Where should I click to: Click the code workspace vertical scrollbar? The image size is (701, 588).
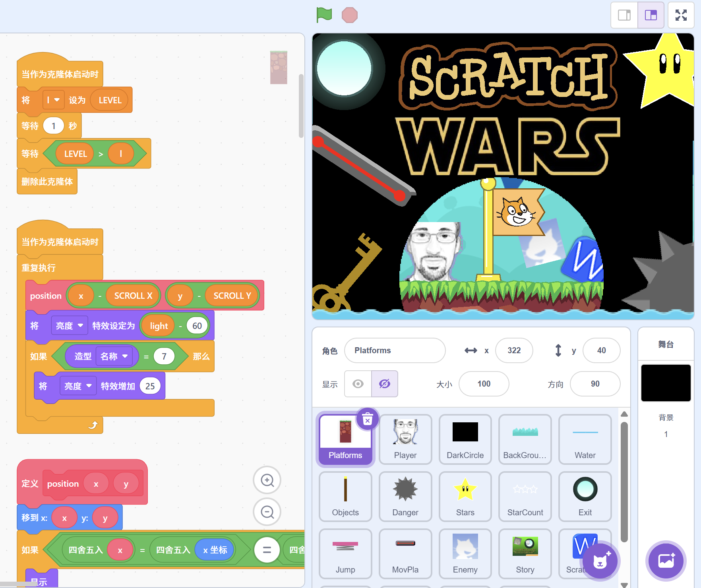[301, 106]
